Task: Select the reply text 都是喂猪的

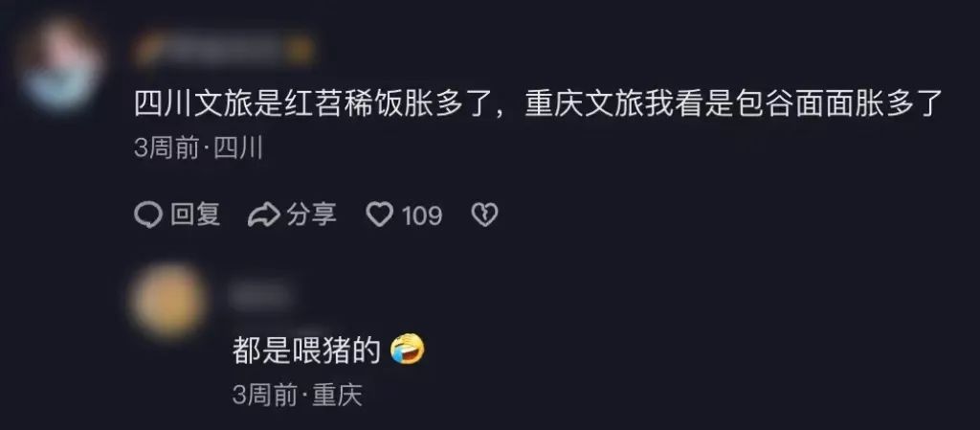Action: point(306,351)
